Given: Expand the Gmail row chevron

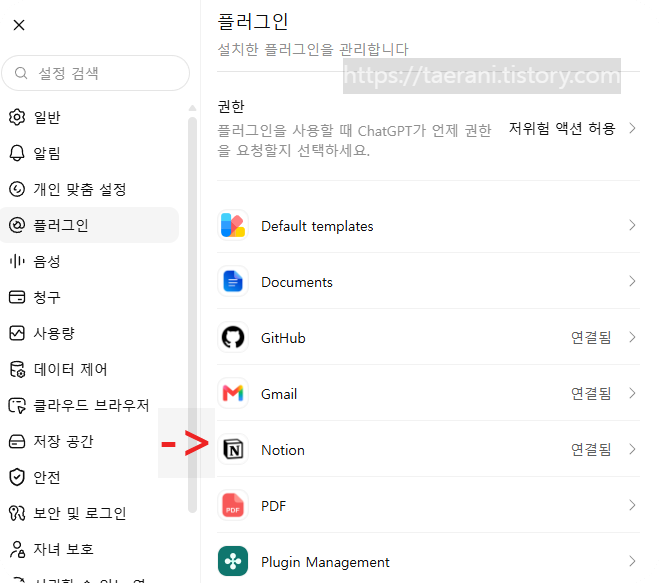Looking at the screenshot, I should 632,393.
